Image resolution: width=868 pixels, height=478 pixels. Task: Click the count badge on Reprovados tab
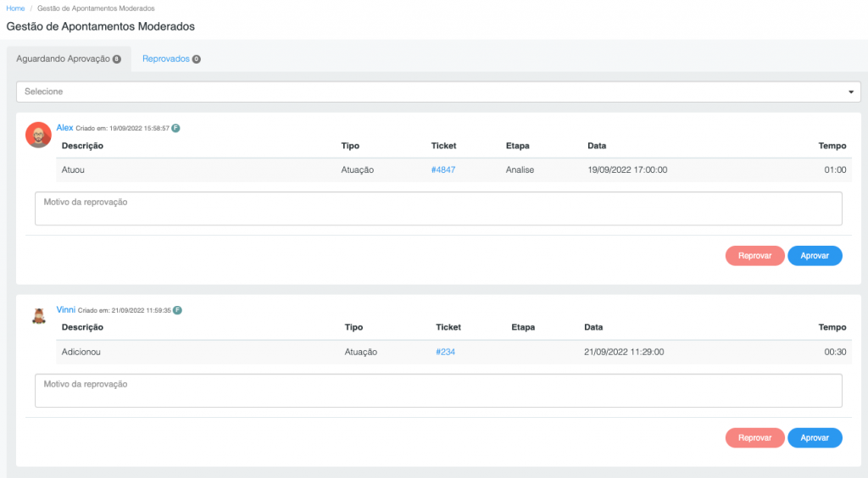(196, 59)
